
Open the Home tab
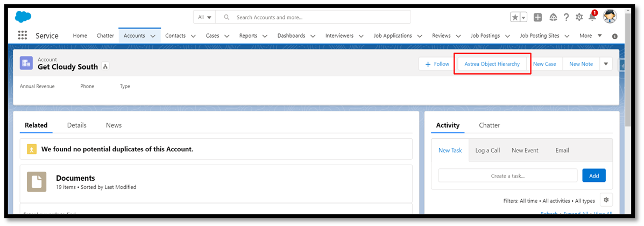[x=80, y=36]
